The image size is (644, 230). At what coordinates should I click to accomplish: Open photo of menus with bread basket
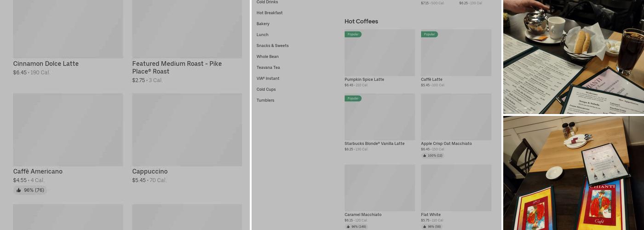point(574,57)
